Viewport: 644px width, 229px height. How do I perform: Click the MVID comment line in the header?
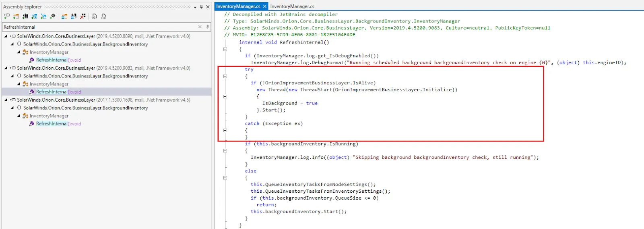[x=290, y=35]
